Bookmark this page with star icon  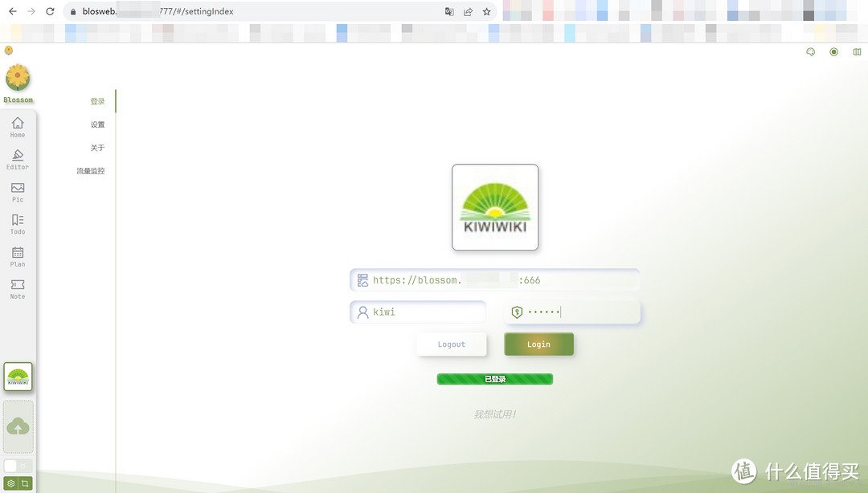pyautogui.click(x=486, y=11)
